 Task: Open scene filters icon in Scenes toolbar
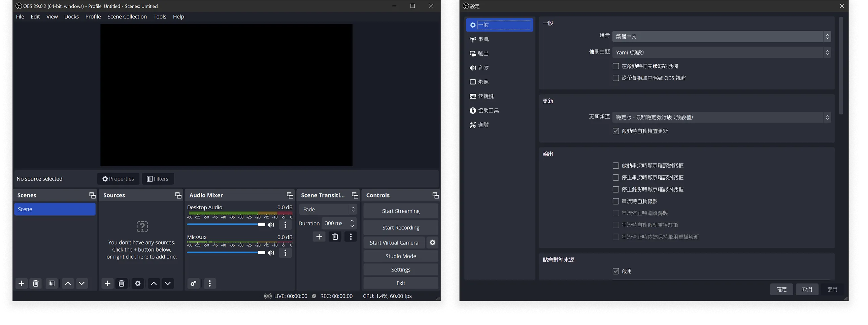(x=52, y=284)
